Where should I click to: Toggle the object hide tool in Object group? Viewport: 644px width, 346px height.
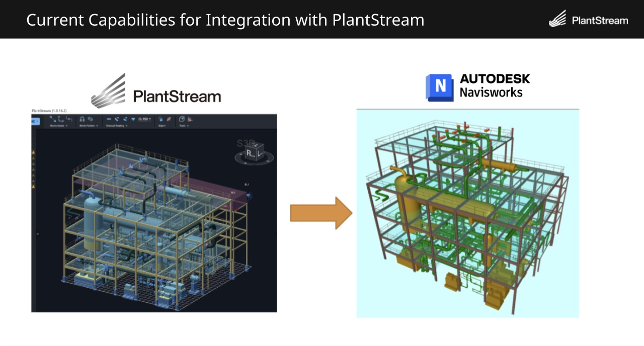coord(169,119)
